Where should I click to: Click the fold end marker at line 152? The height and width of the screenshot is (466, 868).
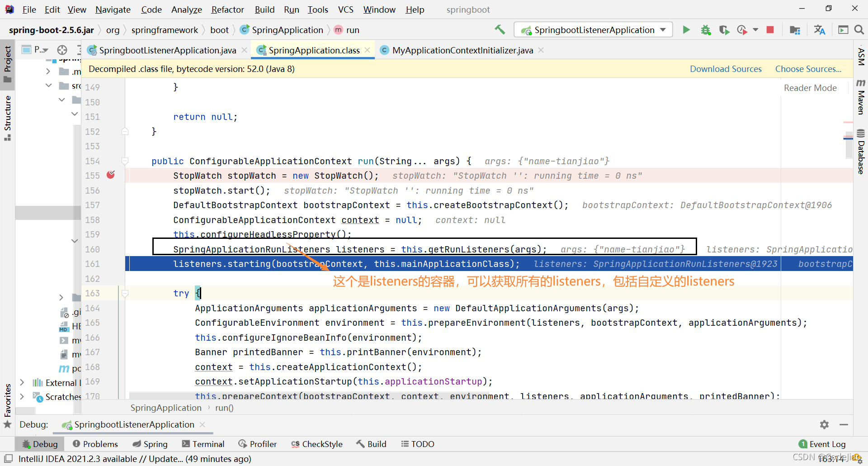[125, 131]
